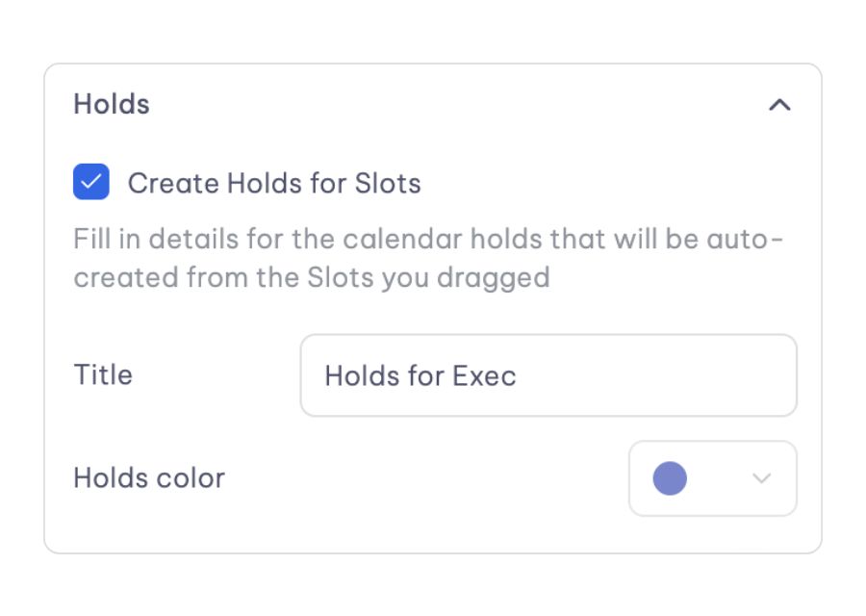Viewport: 866px width, 616px height.
Task: Select the Holds section header text
Action: tap(112, 104)
